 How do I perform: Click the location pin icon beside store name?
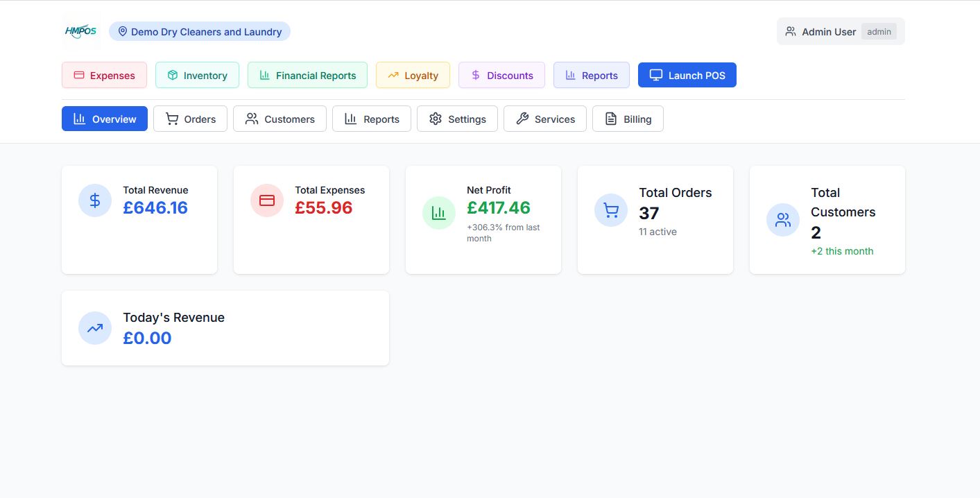coord(123,31)
